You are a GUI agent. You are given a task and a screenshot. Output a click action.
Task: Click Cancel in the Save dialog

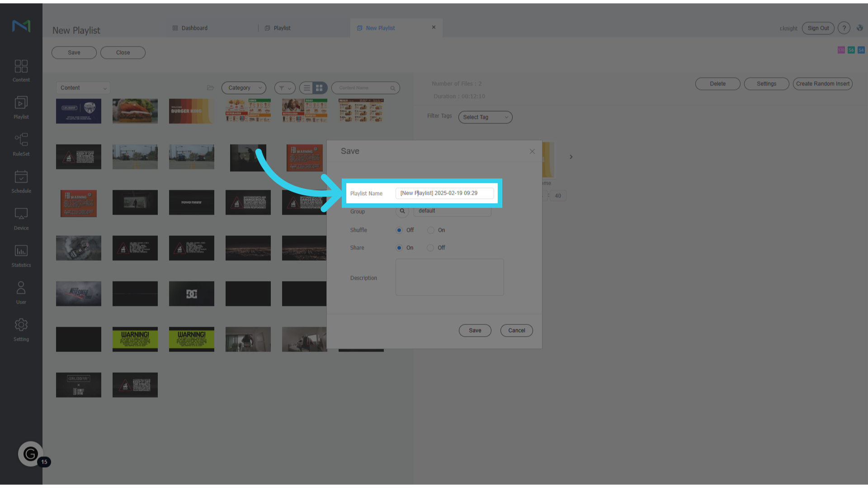[x=516, y=331]
